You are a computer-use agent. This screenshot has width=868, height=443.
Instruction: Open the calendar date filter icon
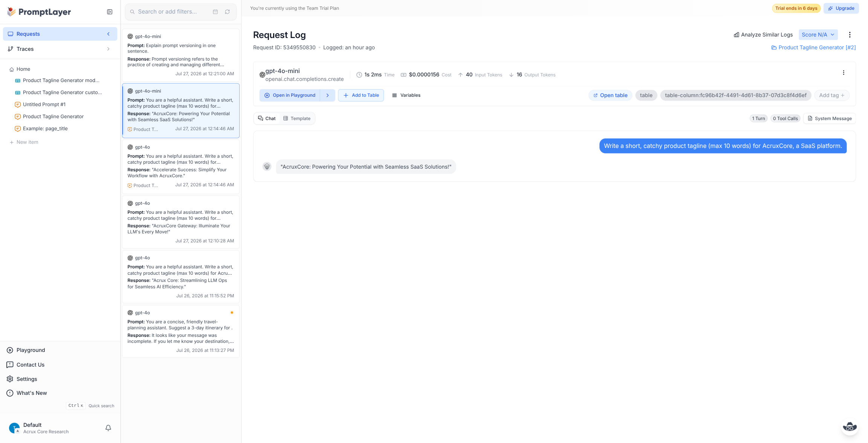pos(215,12)
